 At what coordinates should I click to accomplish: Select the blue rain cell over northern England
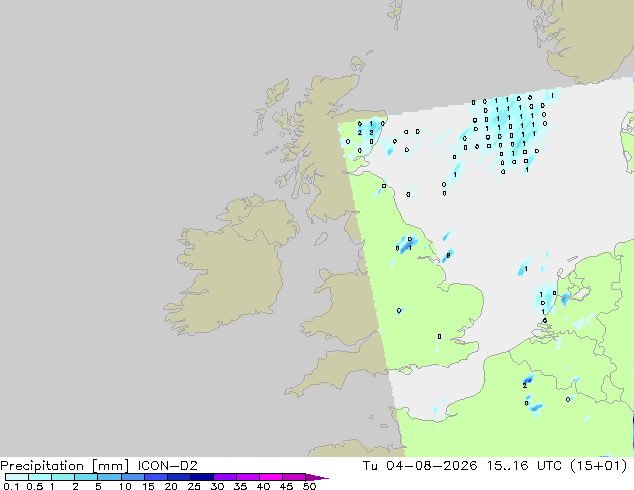pyautogui.click(x=406, y=245)
